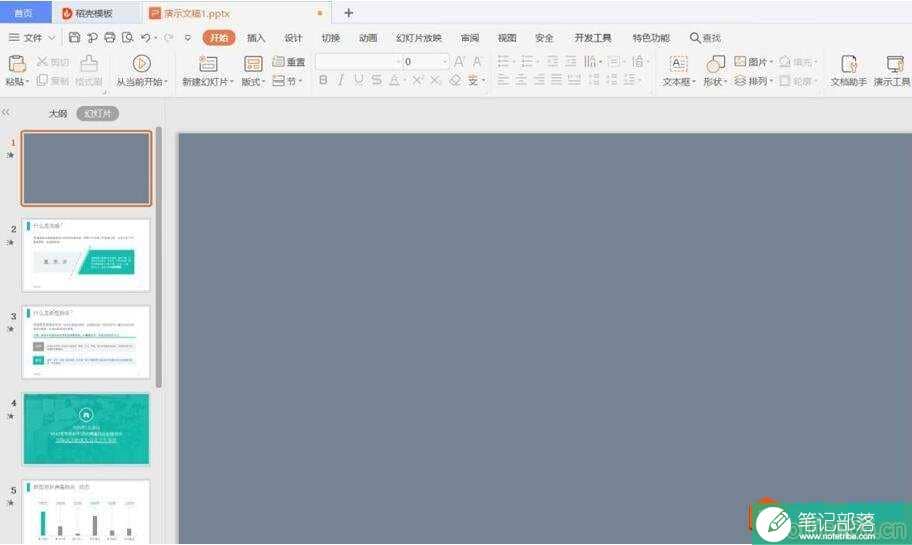Collapse the slide panel with double chevron
Image resolution: width=912 pixels, height=545 pixels.
(x=6, y=112)
